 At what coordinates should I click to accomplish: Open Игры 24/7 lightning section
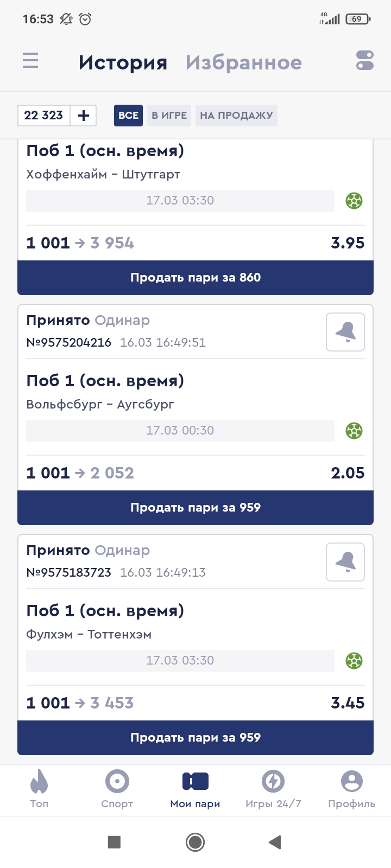click(273, 789)
